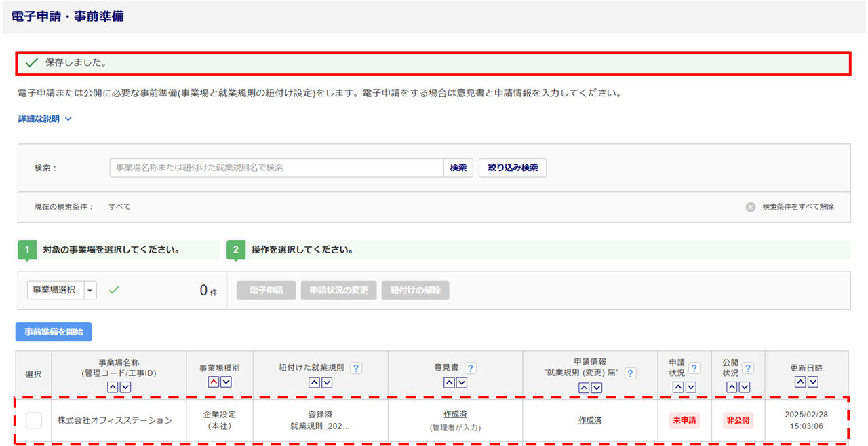Click help icon next to 申請状況 header

point(694,368)
